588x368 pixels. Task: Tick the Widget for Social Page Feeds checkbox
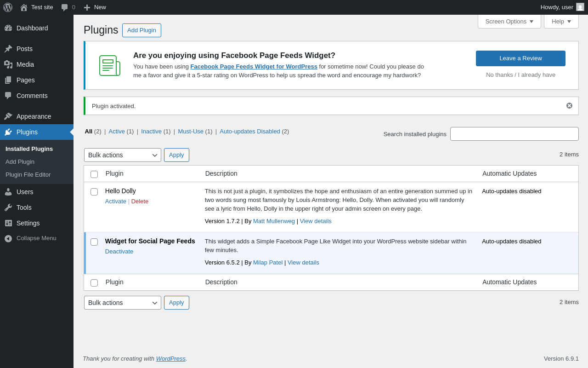pyautogui.click(x=94, y=242)
